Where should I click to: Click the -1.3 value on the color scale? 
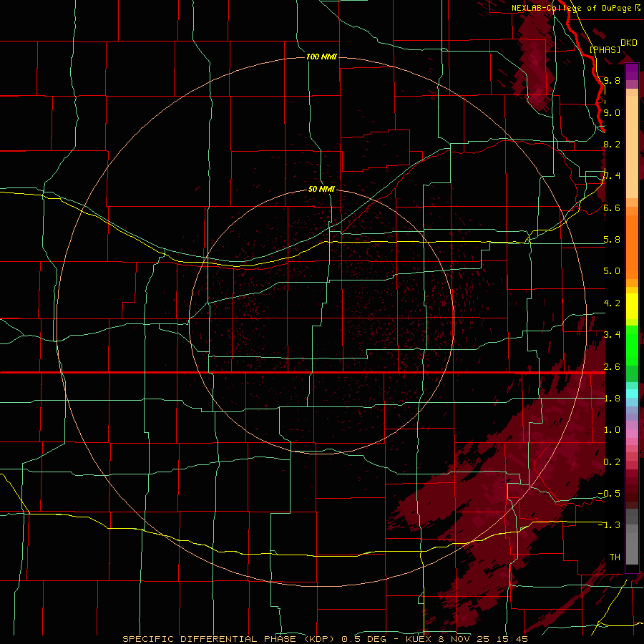click(609, 525)
